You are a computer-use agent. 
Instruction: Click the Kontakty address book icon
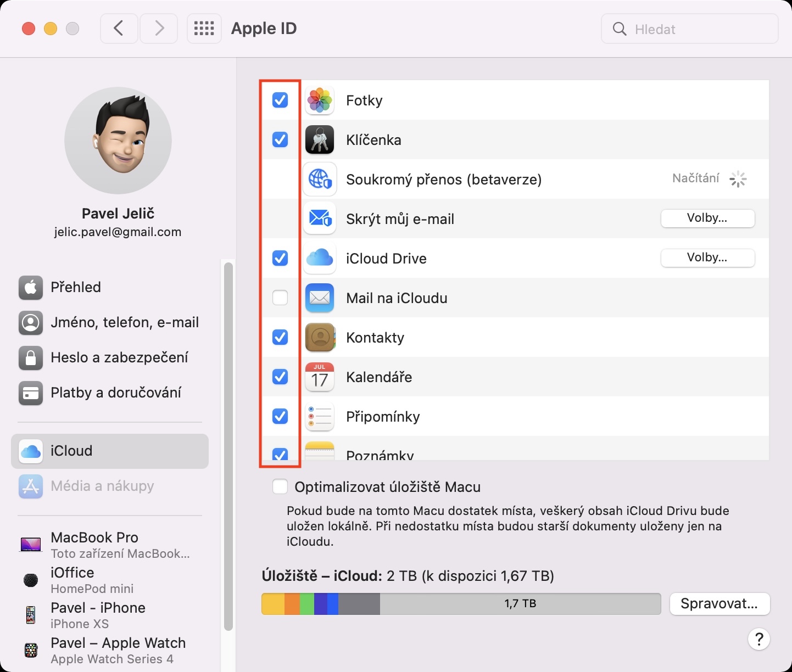[x=320, y=338]
